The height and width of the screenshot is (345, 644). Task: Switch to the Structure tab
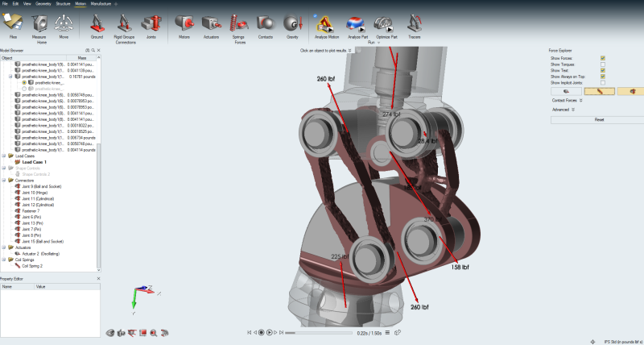[x=63, y=4]
